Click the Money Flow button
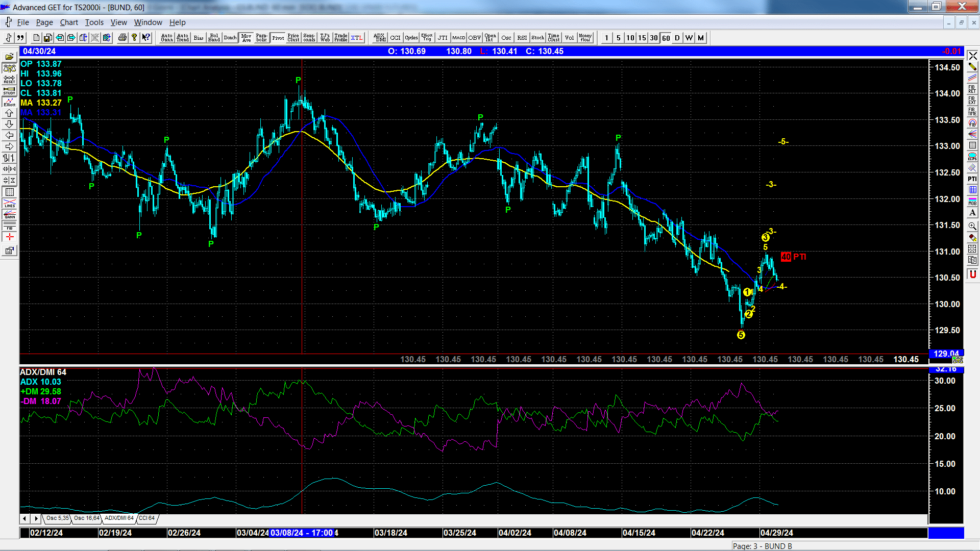980x551 pixels. 585,38
